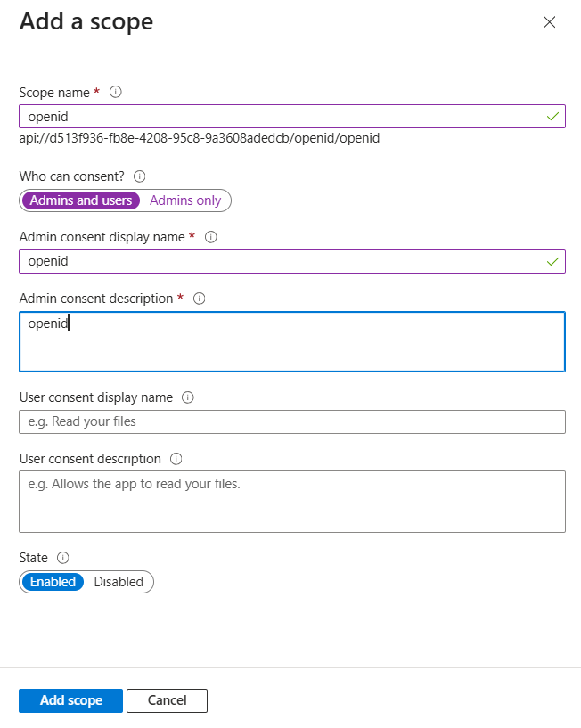Image resolution: width=581 pixels, height=728 pixels.
Task: Click the info icon next to State
Action: [62, 558]
